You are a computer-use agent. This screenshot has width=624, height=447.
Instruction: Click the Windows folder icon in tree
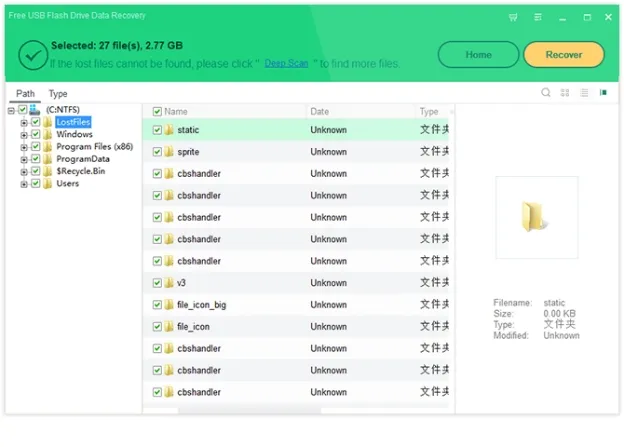point(48,134)
